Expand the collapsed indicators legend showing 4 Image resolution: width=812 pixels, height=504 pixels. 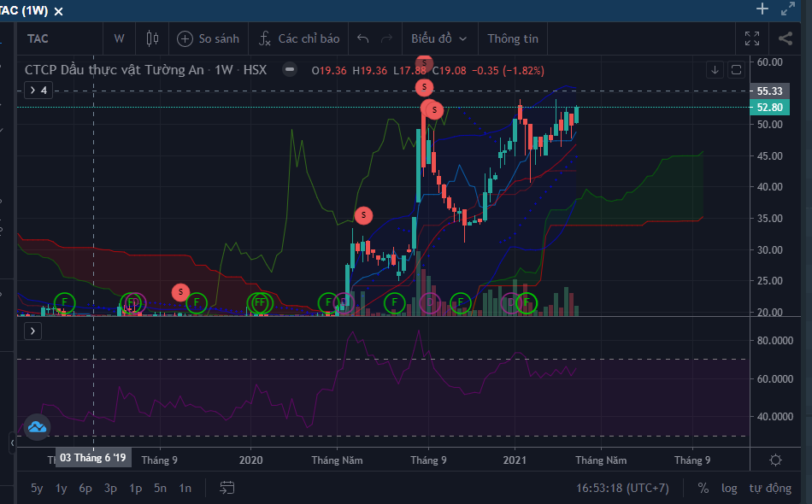pos(38,90)
